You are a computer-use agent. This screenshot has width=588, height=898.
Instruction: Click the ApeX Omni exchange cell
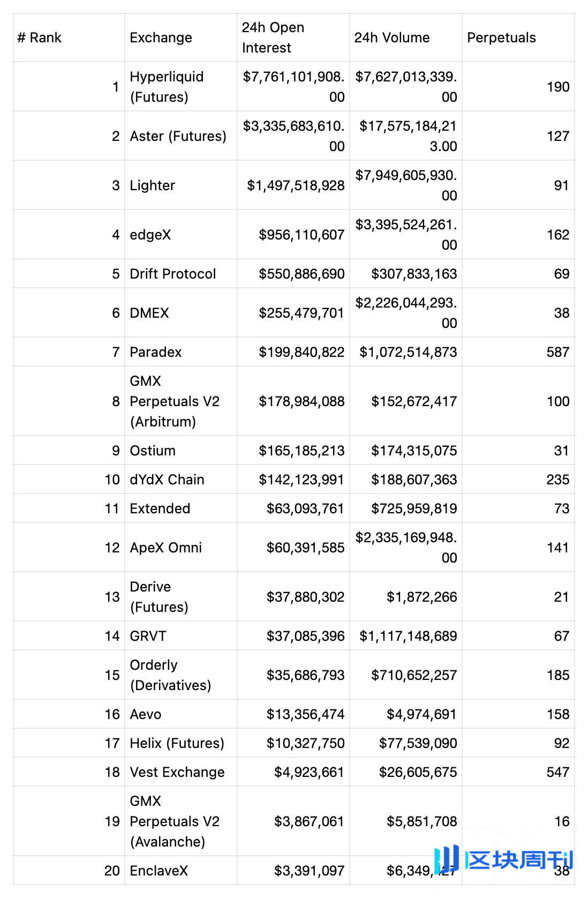tap(165, 548)
